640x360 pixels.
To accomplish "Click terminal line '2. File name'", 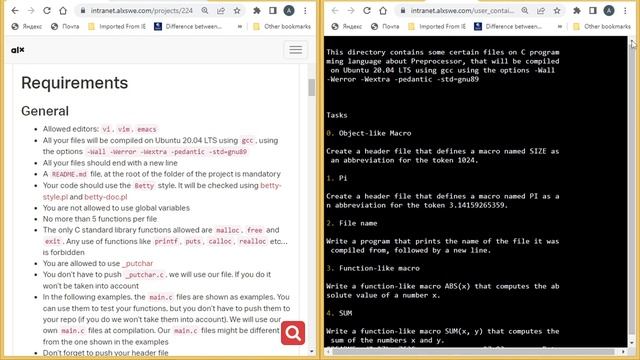I will (352, 223).
